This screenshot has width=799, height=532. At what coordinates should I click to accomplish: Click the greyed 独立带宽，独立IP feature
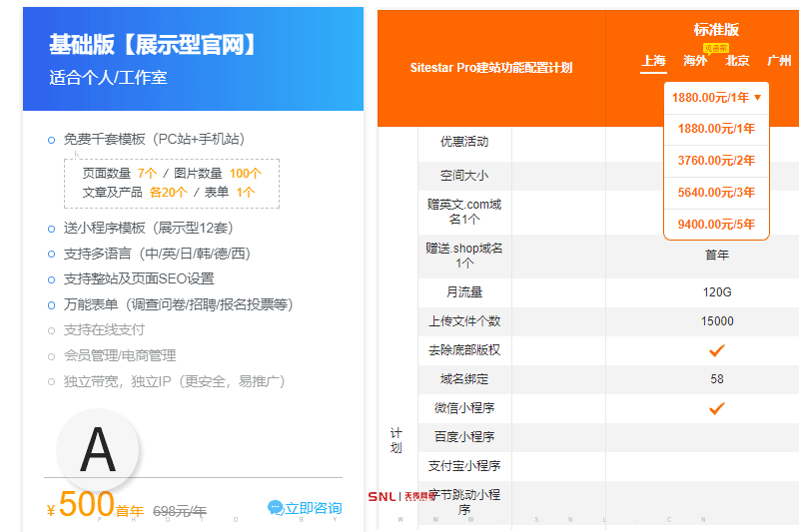[174, 381]
